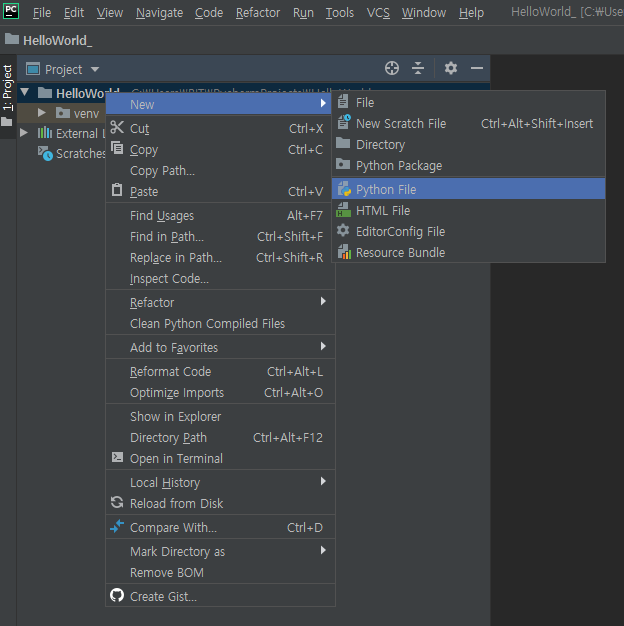The width and height of the screenshot is (624, 626).
Task: Click the HTML File icon
Action: pos(344,210)
